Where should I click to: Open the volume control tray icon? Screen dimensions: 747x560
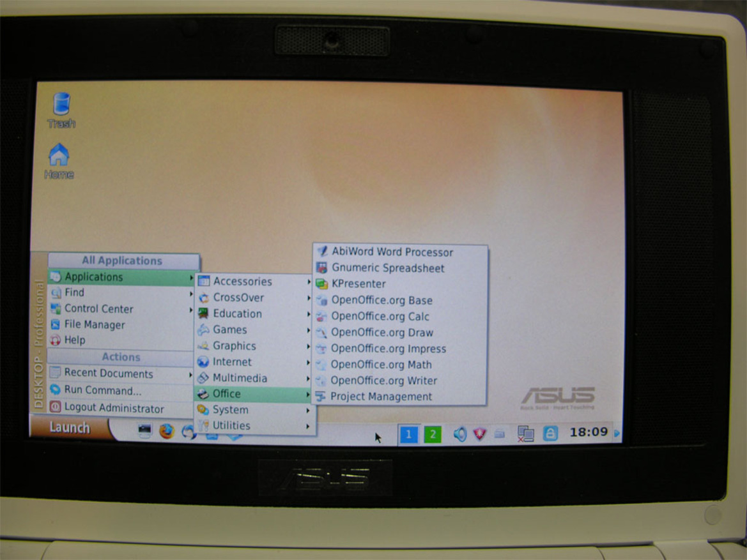point(459,434)
